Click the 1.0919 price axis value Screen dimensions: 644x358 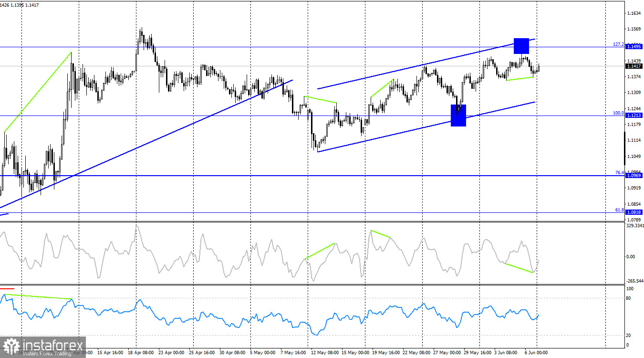634,188
